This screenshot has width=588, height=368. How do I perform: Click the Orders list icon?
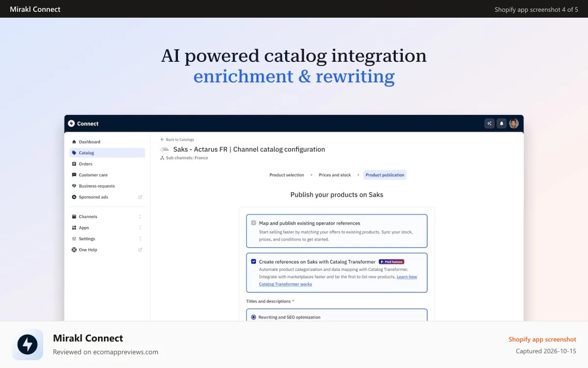[74, 164]
